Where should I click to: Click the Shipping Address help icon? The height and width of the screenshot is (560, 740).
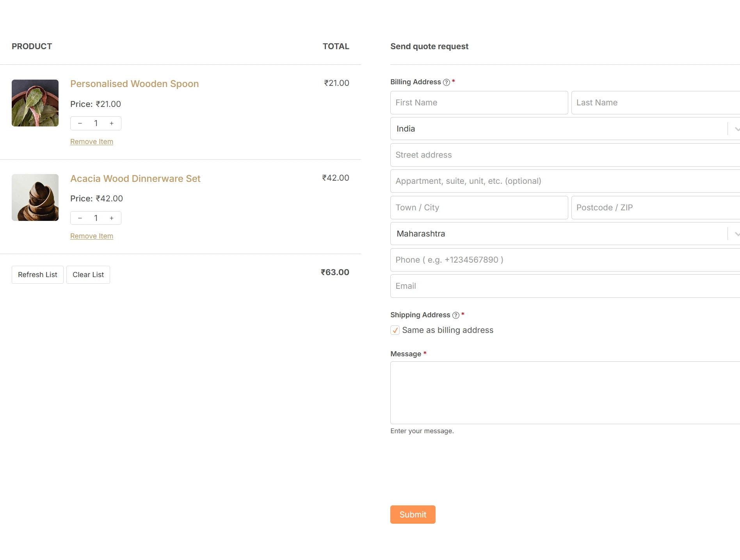[455, 315]
